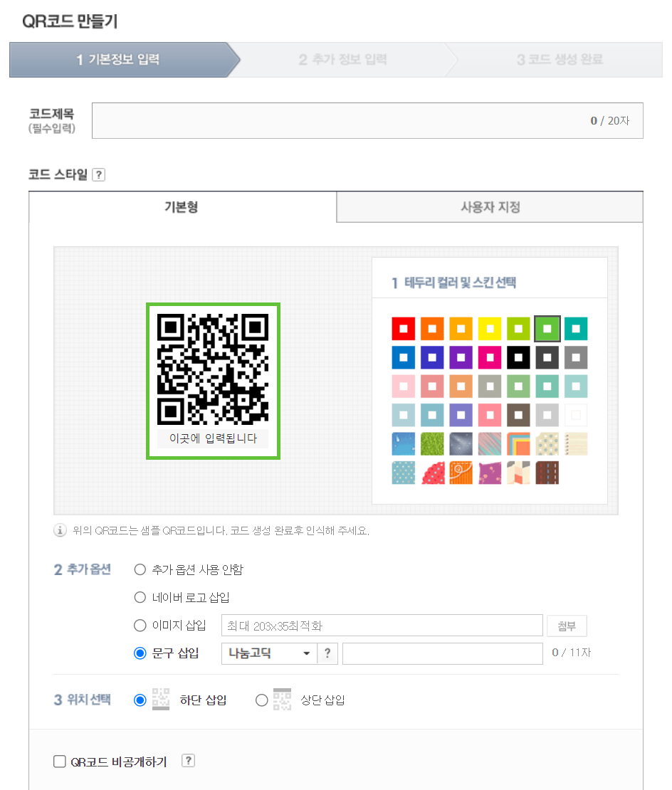Click step 3 코드 생성 완료
Screen dimensions: 672x790
pos(560,60)
